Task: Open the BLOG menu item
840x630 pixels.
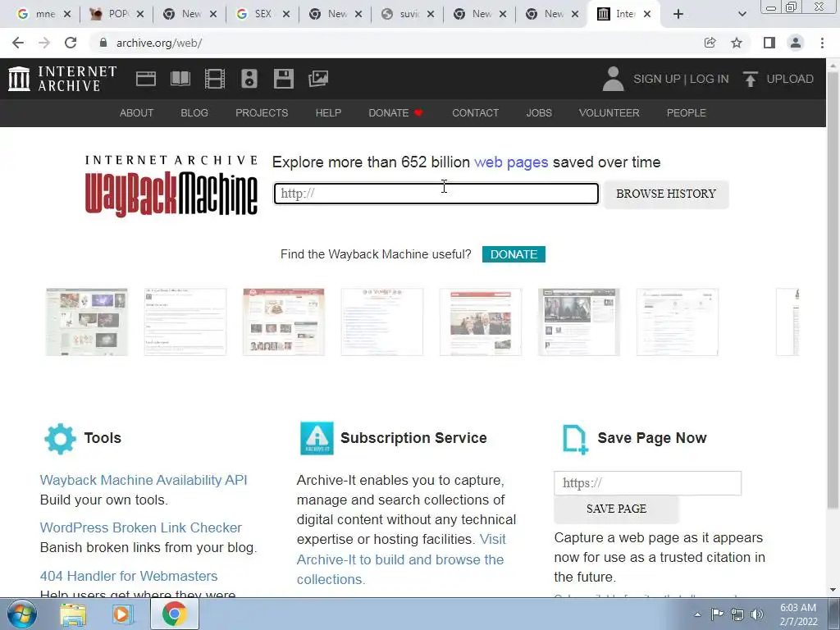Action: pyautogui.click(x=194, y=113)
